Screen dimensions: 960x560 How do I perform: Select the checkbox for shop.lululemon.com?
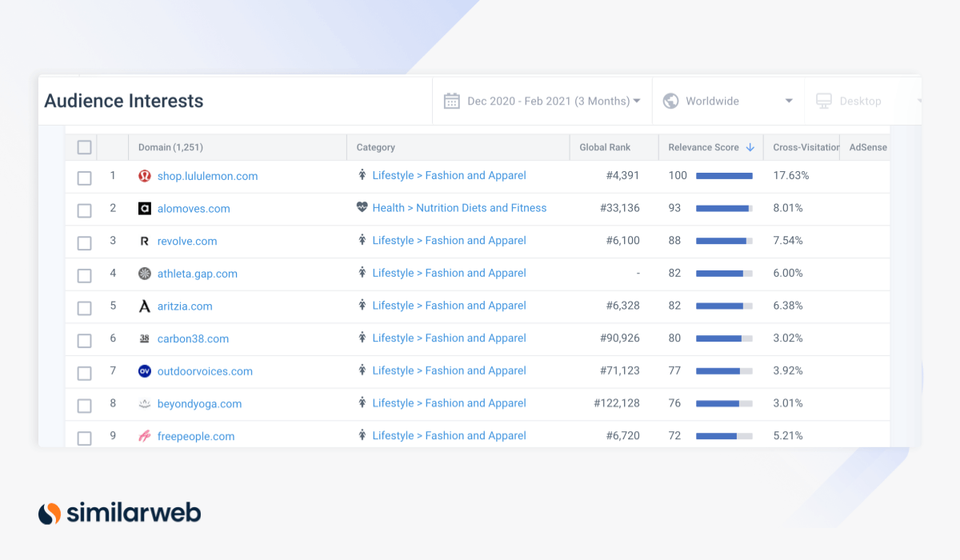tap(84, 178)
